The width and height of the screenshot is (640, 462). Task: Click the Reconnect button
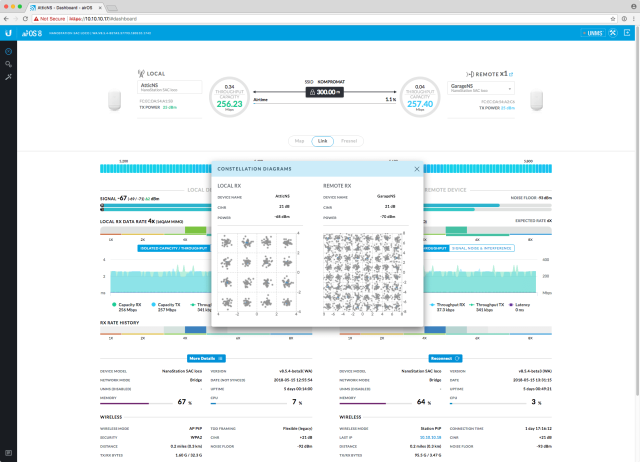442,357
